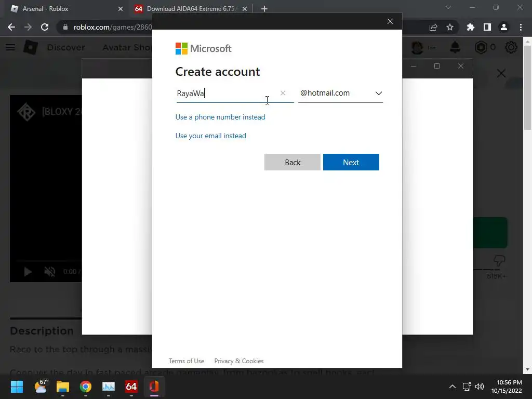The height and width of the screenshot is (399, 532).
Task: Choose Use your email instead
Action: point(211,136)
